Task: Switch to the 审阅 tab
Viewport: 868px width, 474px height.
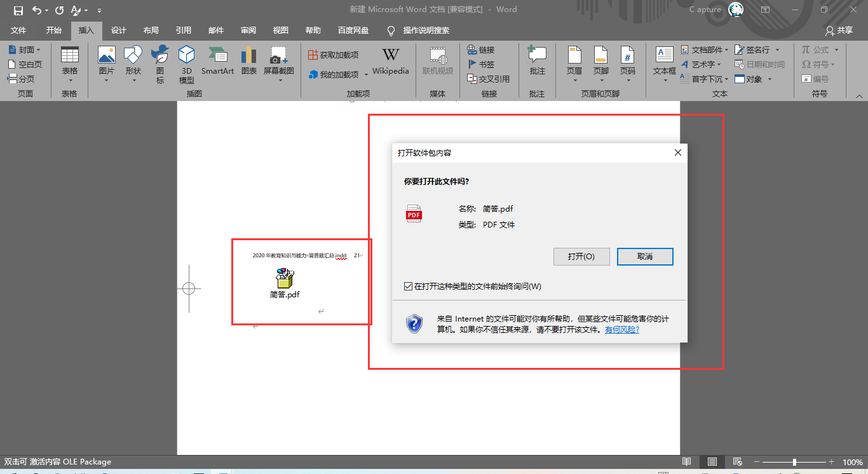Action: tap(248, 30)
